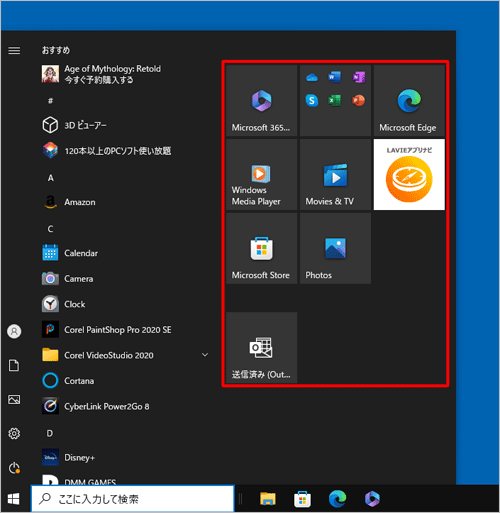Expand the Corel VideoStudio 2020 folder chevron
The width and height of the screenshot is (500, 513).
(x=205, y=355)
